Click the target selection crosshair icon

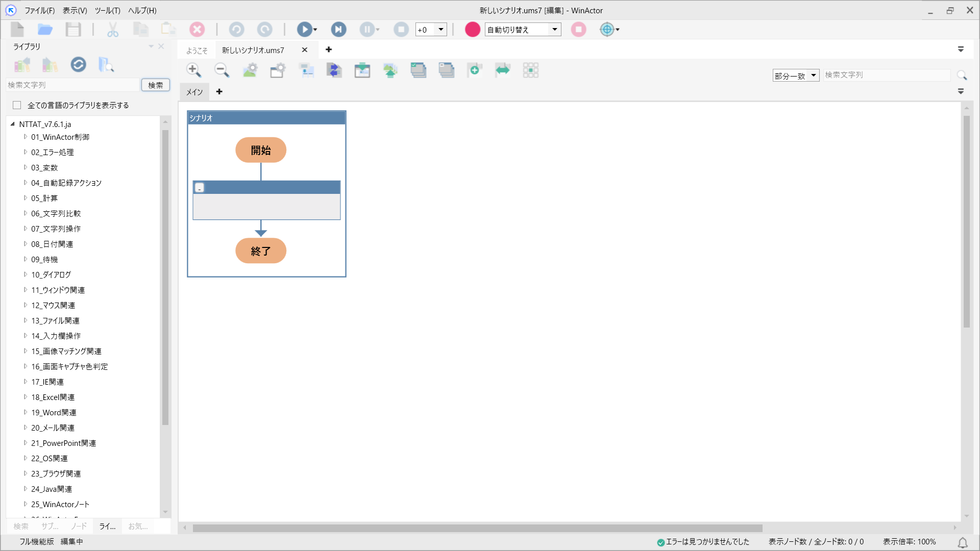pos(606,30)
